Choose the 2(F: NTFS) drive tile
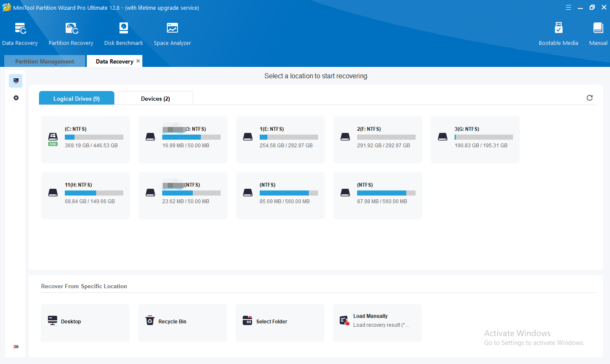This screenshot has width=610, height=364. 377,139
